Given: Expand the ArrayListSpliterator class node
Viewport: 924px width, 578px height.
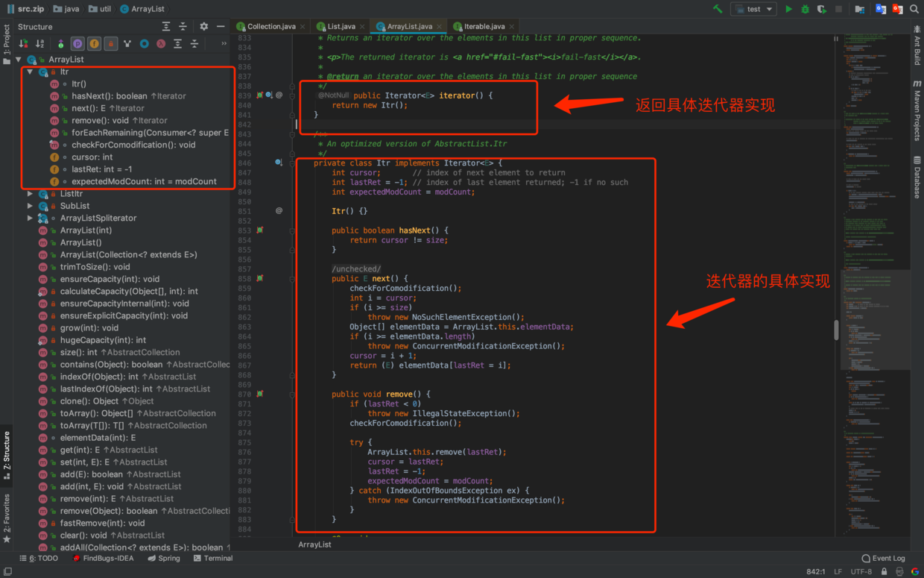Looking at the screenshot, I should 30,218.
